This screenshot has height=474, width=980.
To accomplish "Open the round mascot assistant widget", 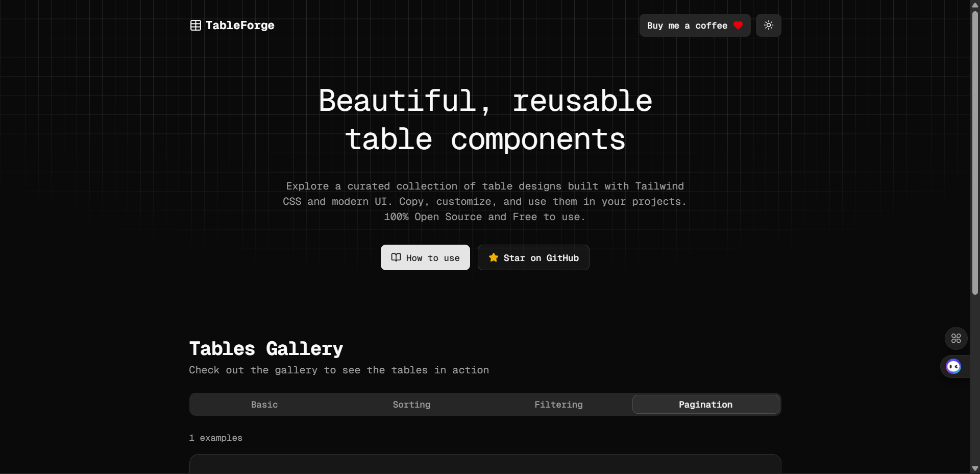I will 953,366.
